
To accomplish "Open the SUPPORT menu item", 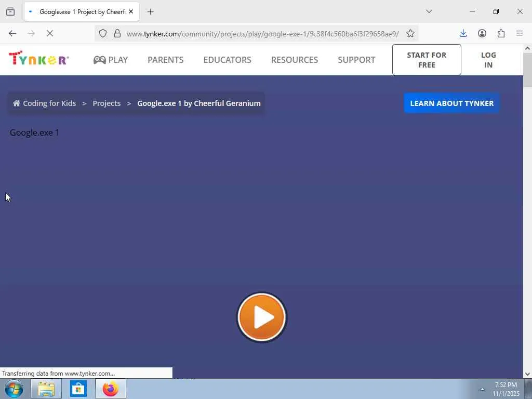I will [356, 60].
